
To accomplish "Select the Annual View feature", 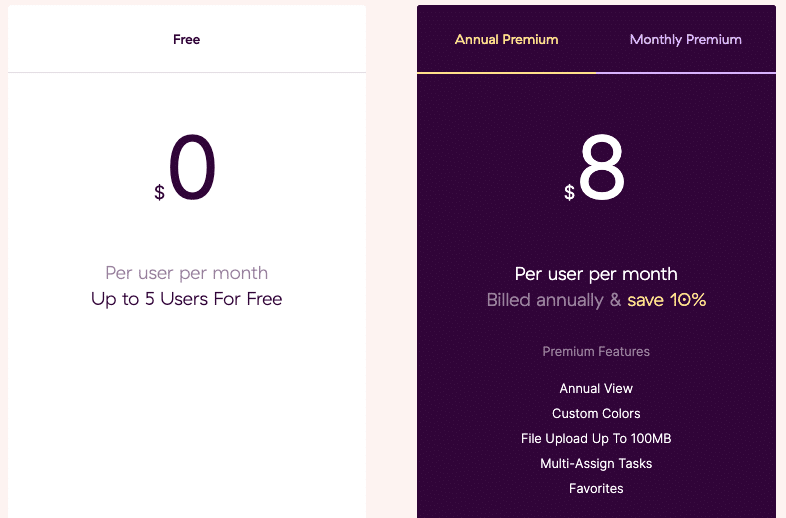I will tap(596, 389).
